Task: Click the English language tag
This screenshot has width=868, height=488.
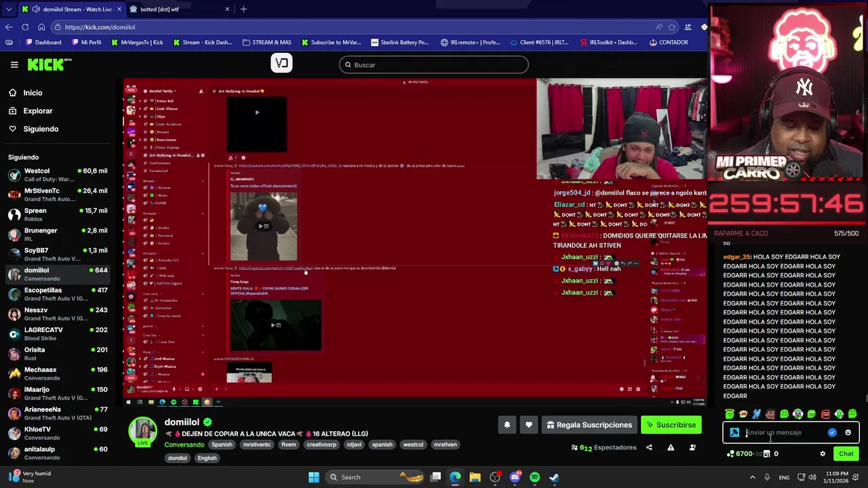Action: pyautogui.click(x=207, y=458)
